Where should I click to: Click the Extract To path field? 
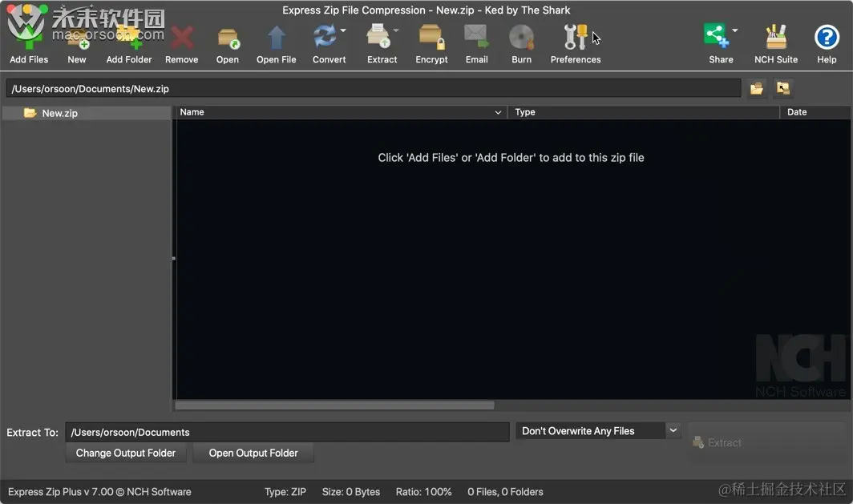(x=287, y=432)
